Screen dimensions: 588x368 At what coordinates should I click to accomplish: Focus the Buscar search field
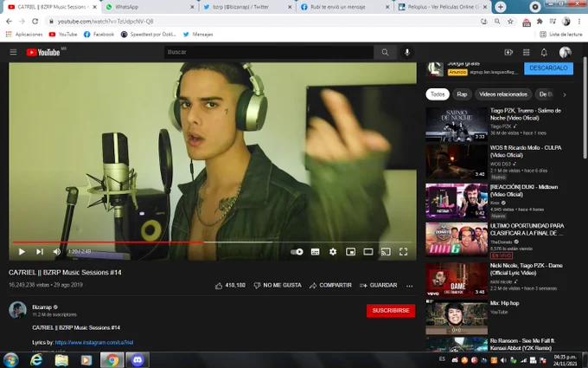pos(269,52)
